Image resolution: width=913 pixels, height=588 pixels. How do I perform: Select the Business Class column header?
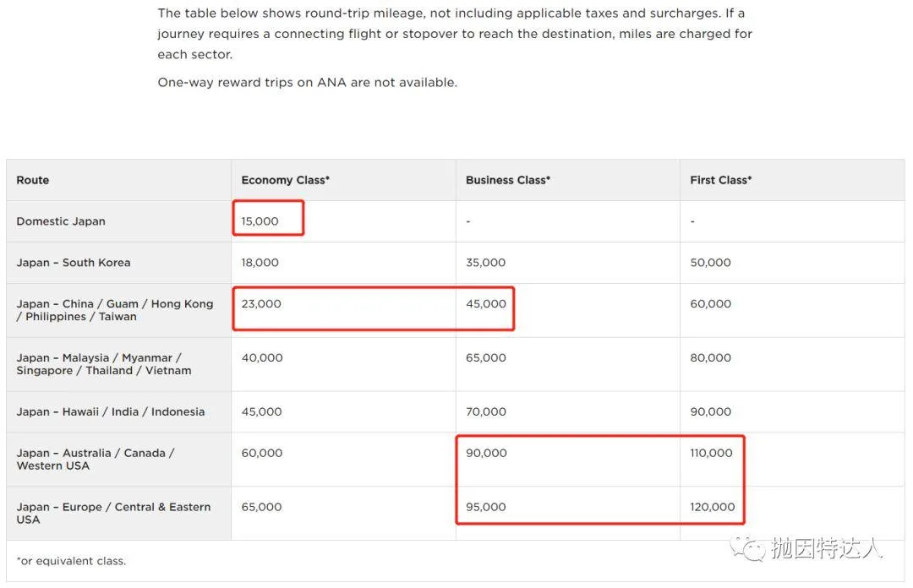(507, 180)
